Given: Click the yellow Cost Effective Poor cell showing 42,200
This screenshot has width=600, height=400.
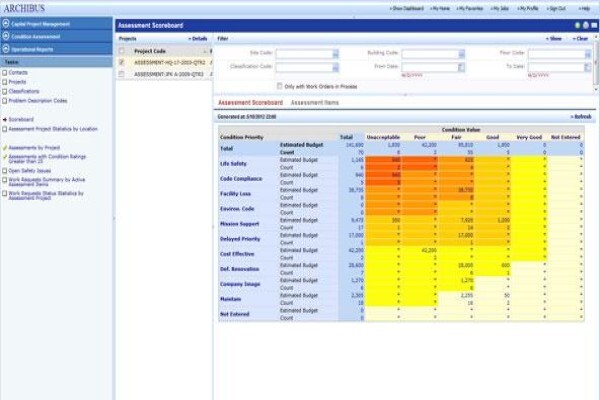Looking at the screenshot, I should (420, 250).
